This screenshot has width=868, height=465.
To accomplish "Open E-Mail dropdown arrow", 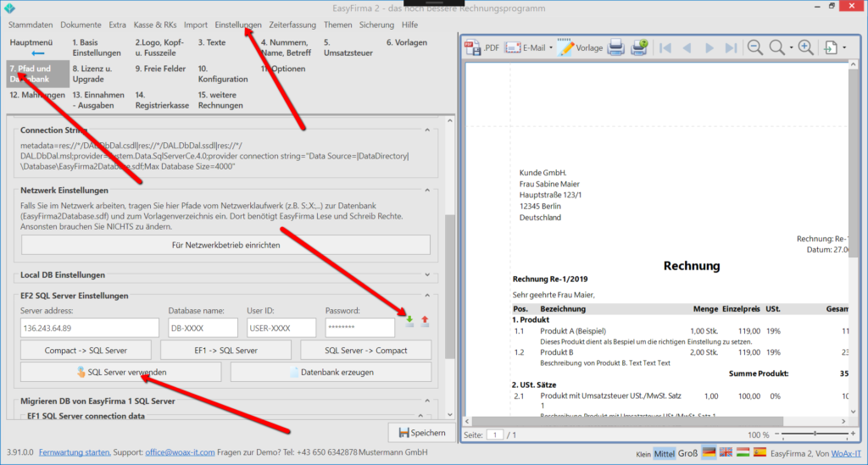I will point(551,48).
